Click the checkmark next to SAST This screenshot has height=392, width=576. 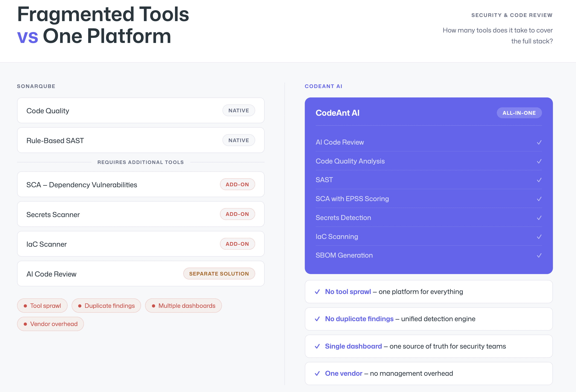pos(539,180)
